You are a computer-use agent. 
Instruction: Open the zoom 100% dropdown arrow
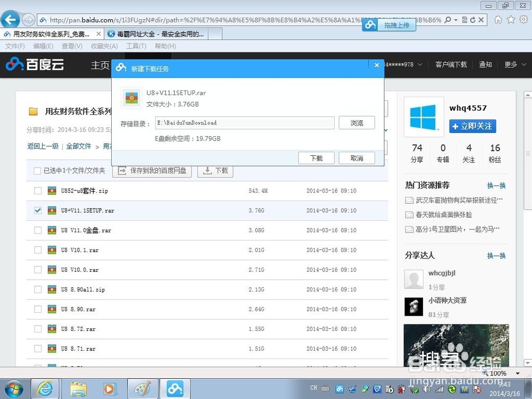(x=518, y=373)
